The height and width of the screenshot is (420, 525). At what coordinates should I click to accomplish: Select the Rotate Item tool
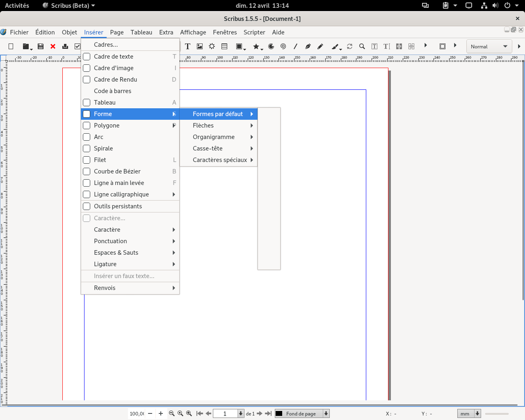pos(349,46)
